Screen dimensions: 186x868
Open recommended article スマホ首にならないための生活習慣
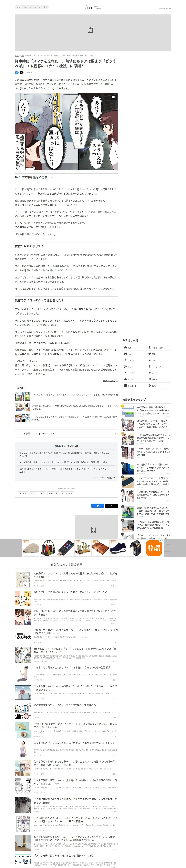66,674
